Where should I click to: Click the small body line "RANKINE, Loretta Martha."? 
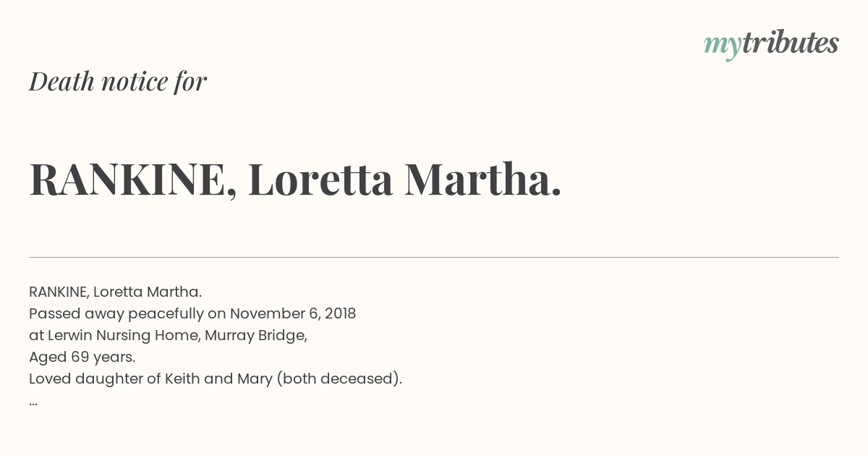coord(115,292)
